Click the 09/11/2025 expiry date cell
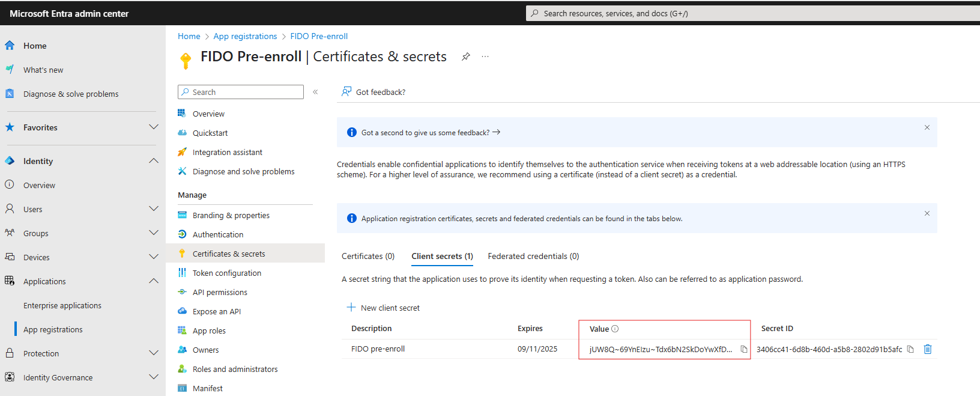980x396 pixels. [x=537, y=349]
